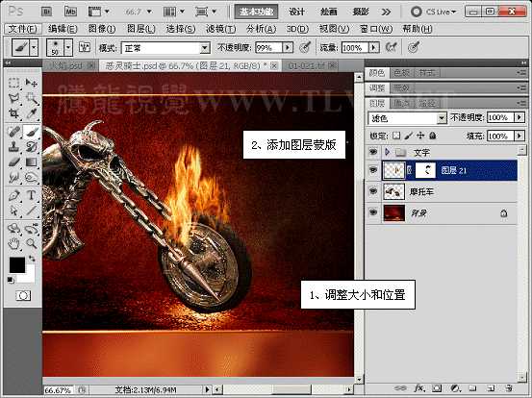This screenshot has width=532, height=398.
Task: Select the Hand tool
Action: (13, 243)
